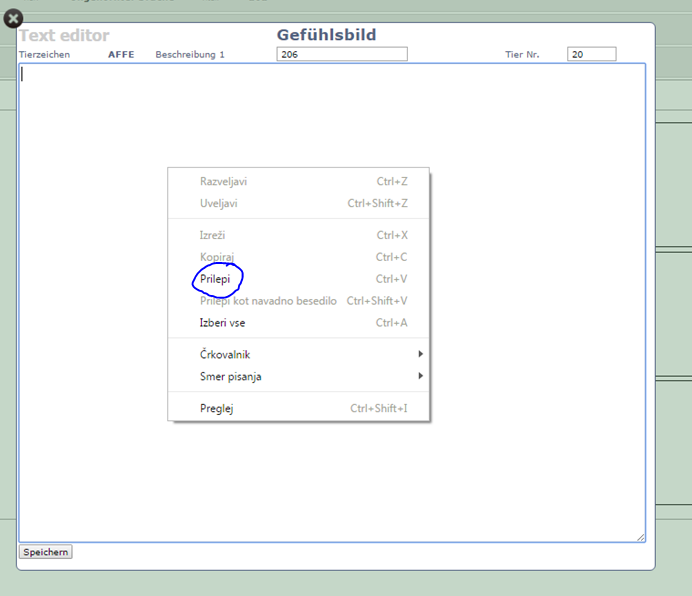Click Izreži in the context menu
692x596 pixels.
(x=213, y=236)
